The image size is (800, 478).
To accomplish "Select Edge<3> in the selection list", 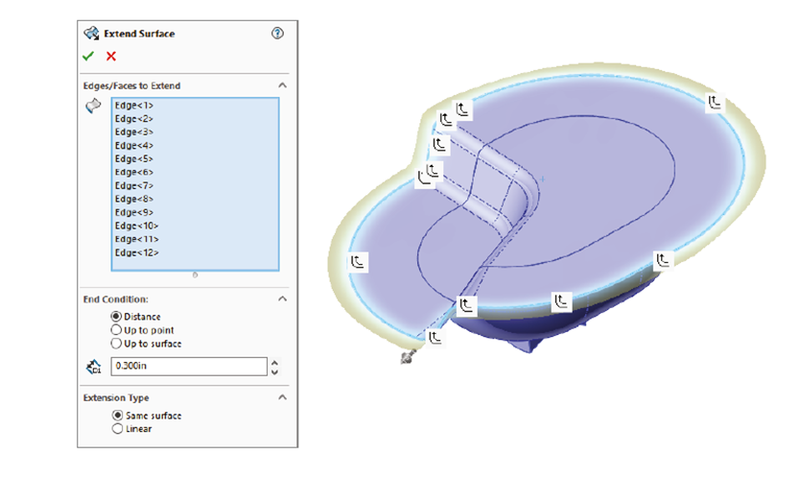I will [x=134, y=132].
